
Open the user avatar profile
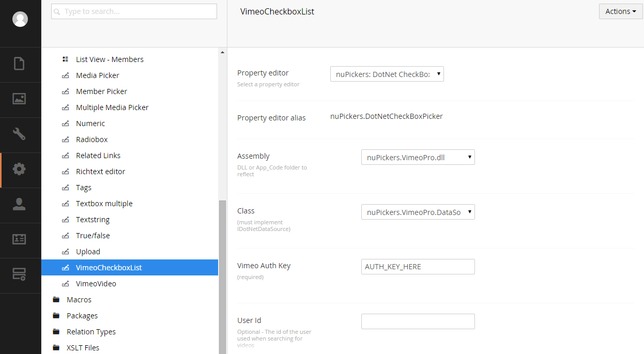[20, 19]
